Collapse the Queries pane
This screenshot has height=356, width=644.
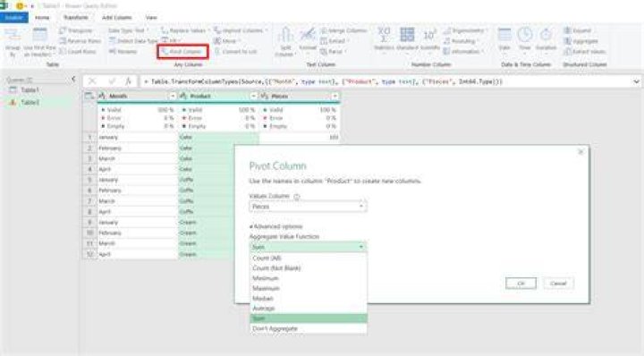[73, 79]
